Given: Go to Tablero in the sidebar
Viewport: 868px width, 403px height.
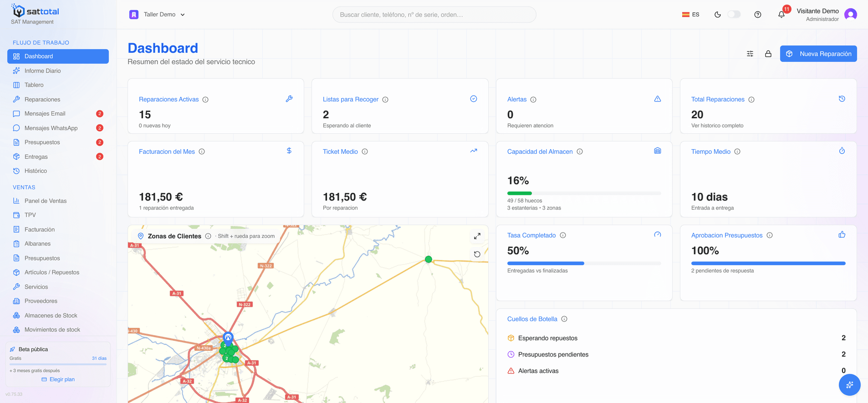Looking at the screenshot, I should (x=58, y=85).
